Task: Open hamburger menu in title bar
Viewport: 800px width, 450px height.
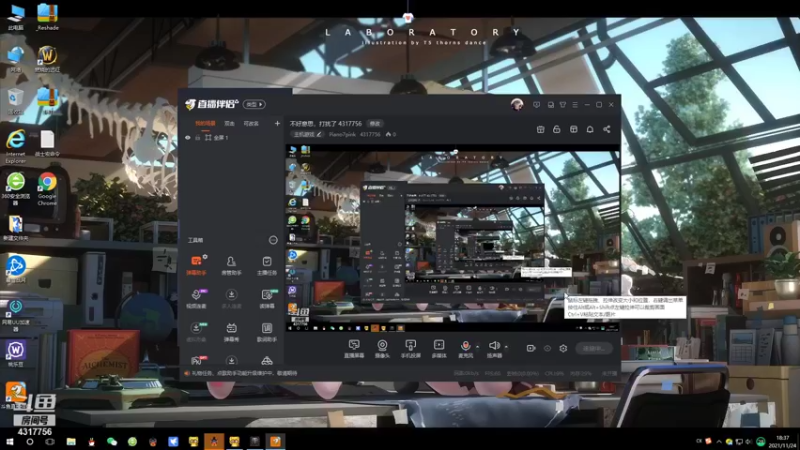Action: pos(575,105)
